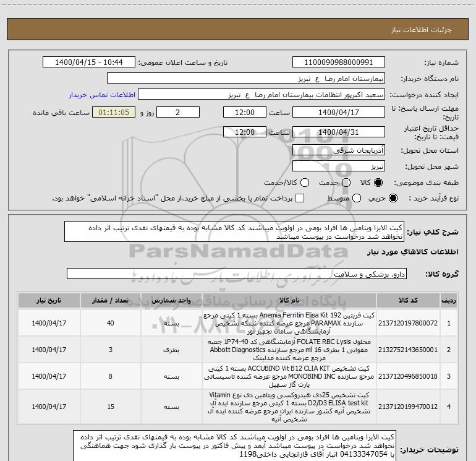Open the اطلاعات تماس خریدار link

102,95
